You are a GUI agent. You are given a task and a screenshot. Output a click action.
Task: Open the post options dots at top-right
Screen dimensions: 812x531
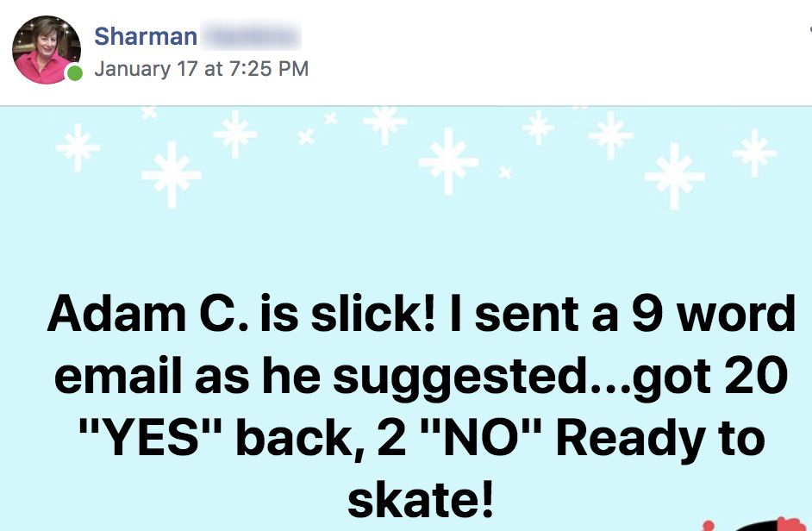(x=809, y=30)
